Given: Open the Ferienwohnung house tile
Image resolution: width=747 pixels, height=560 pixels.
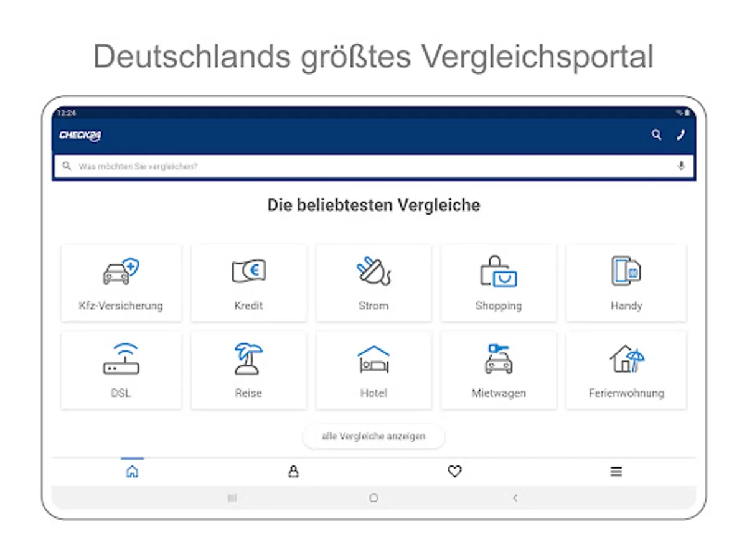Looking at the screenshot, I should point(626,370).
